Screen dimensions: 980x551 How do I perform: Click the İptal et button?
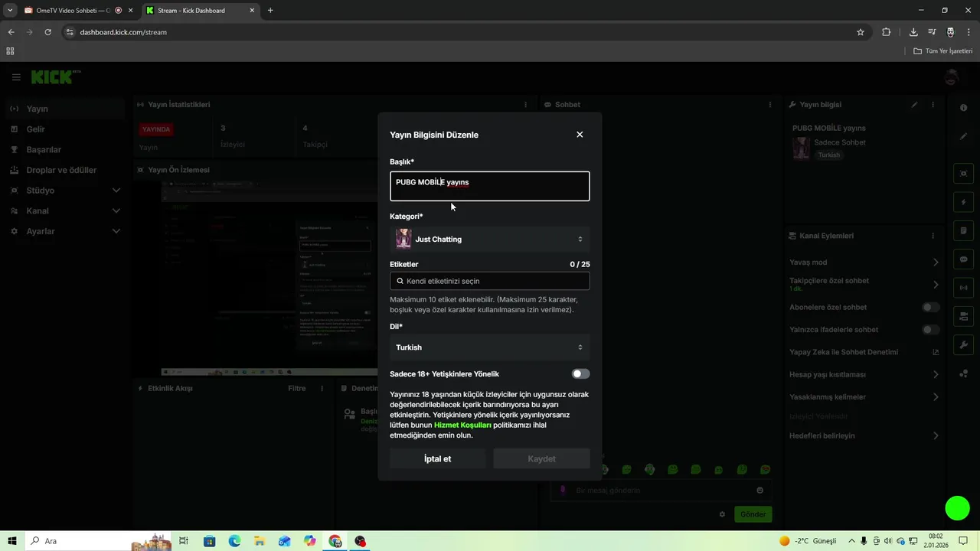coord(438,459)
